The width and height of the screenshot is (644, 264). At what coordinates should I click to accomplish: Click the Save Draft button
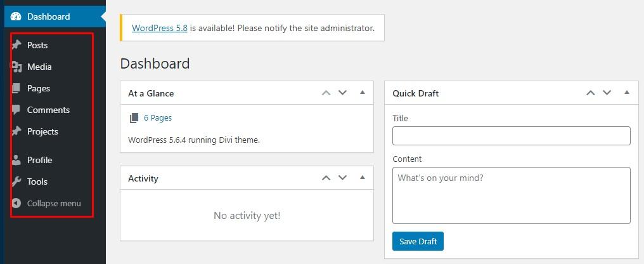[x=418, y=241]
